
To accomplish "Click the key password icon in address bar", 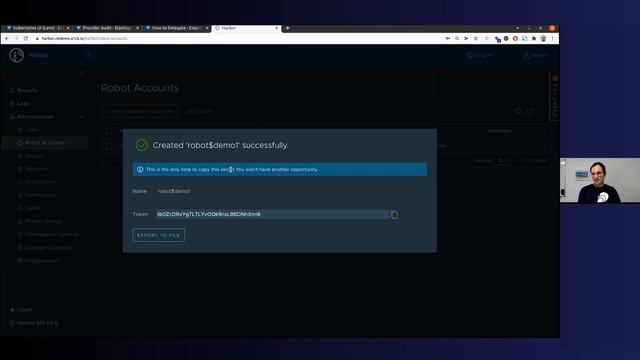I will (448, 38).
